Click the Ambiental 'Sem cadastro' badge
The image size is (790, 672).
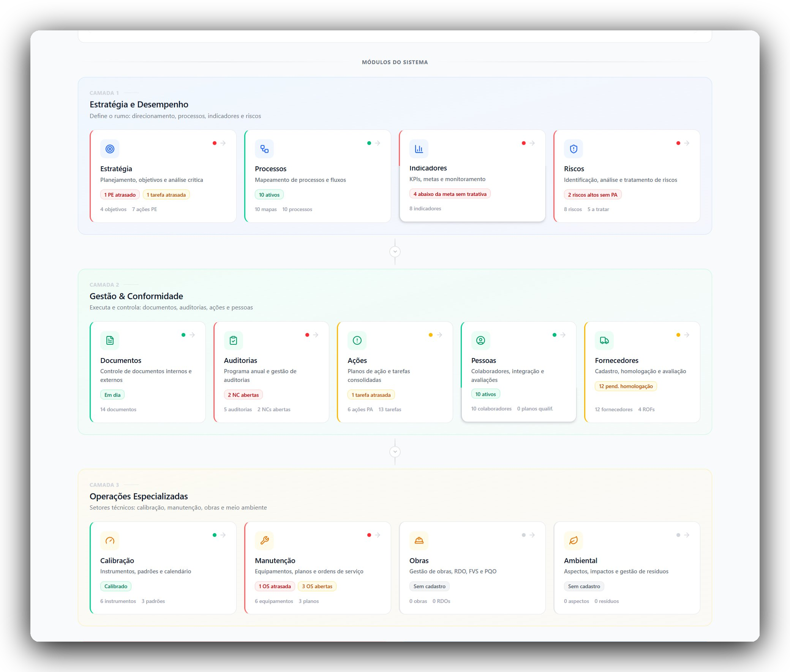click(584, 586)
